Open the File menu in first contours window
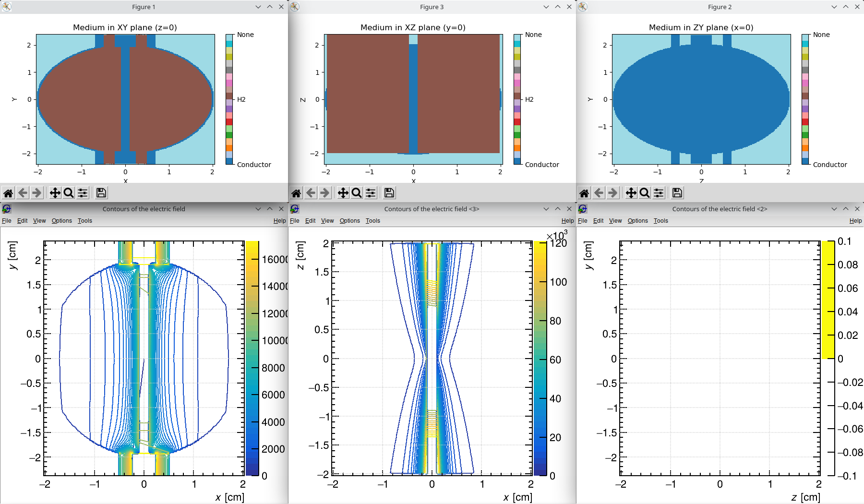This screenshot has width=864, height=504. 7,221
